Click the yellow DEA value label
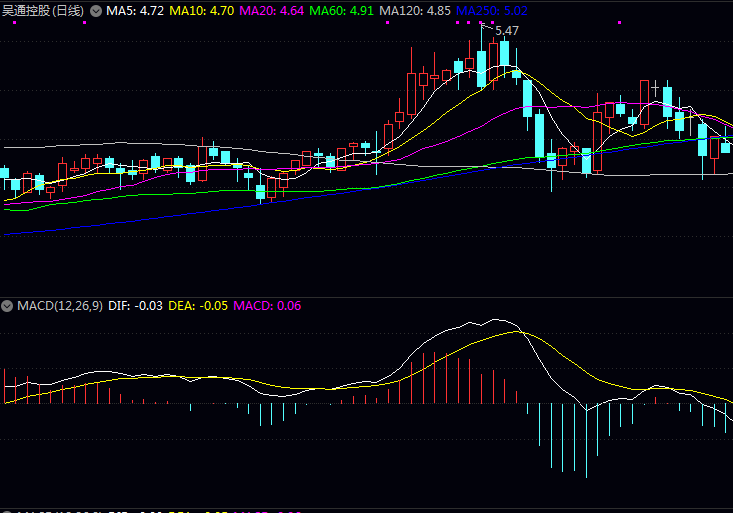Screen dimensions: 733x513 196,305
